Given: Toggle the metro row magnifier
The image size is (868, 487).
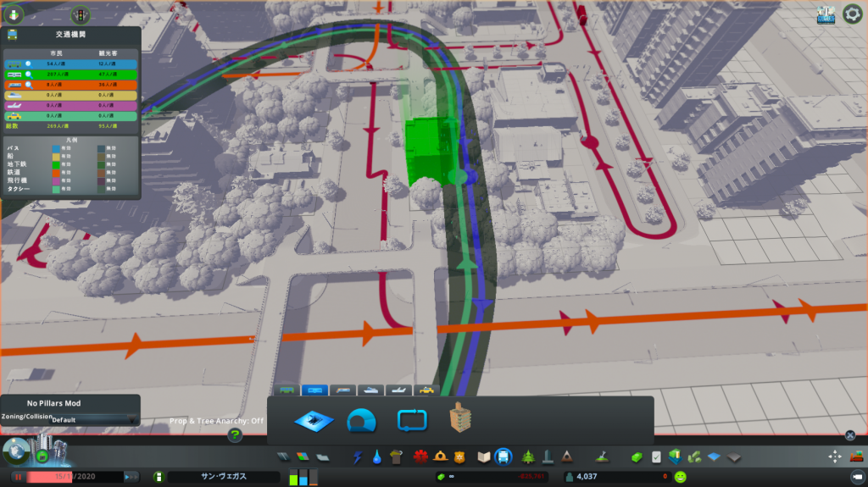Looking at the screenshot, I should [29, 75].
